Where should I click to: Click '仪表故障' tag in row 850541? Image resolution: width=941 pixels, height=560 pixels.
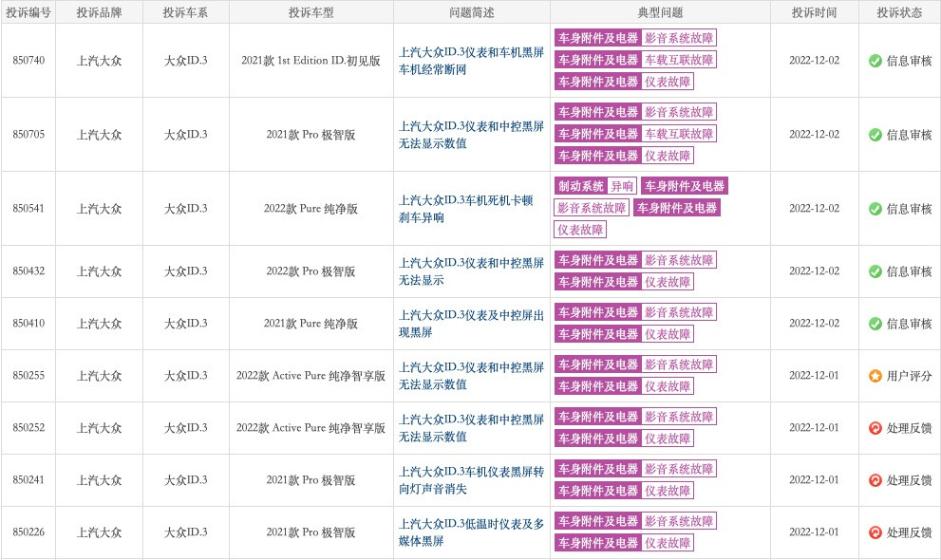pos(580,230)
